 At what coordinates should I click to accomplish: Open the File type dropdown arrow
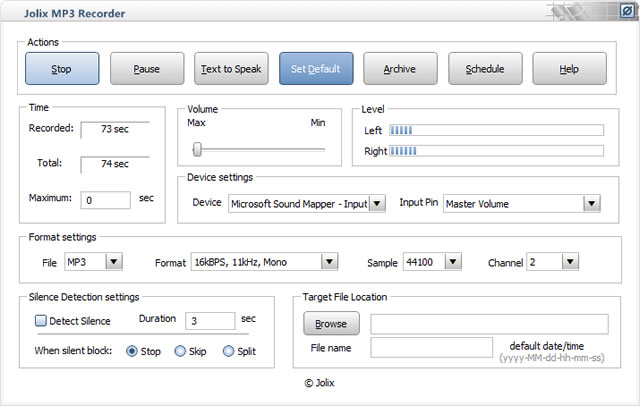tap(114, 262)
